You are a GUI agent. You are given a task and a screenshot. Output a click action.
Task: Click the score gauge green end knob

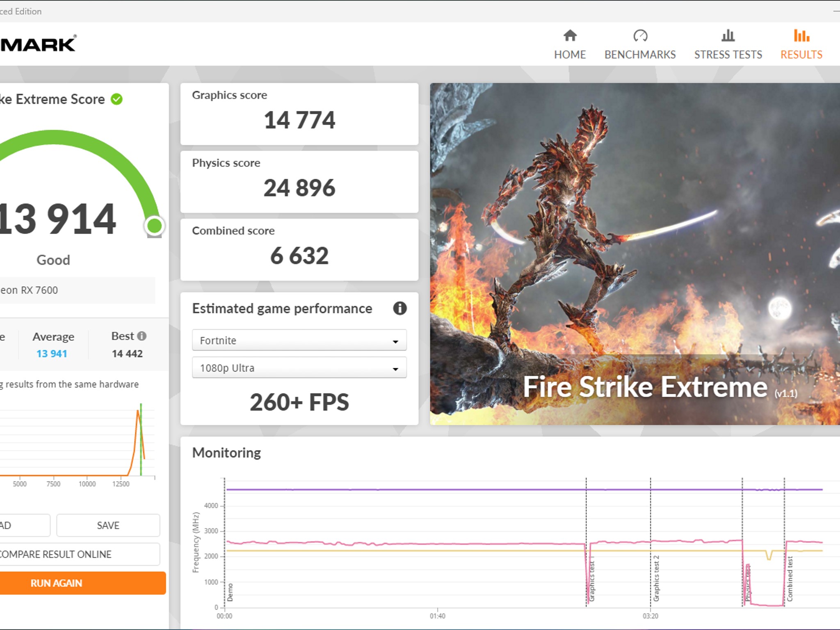point(155,226)
